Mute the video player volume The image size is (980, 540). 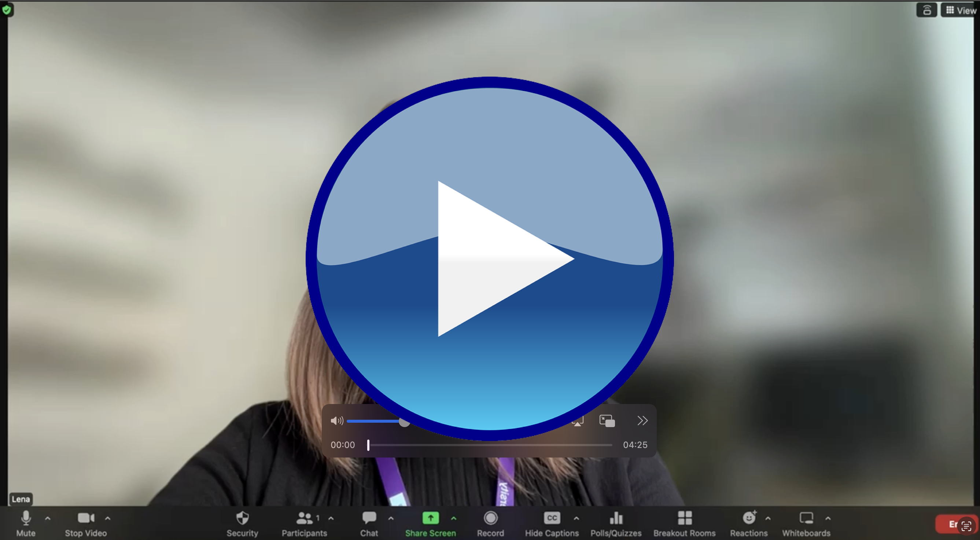click(337, 420)
